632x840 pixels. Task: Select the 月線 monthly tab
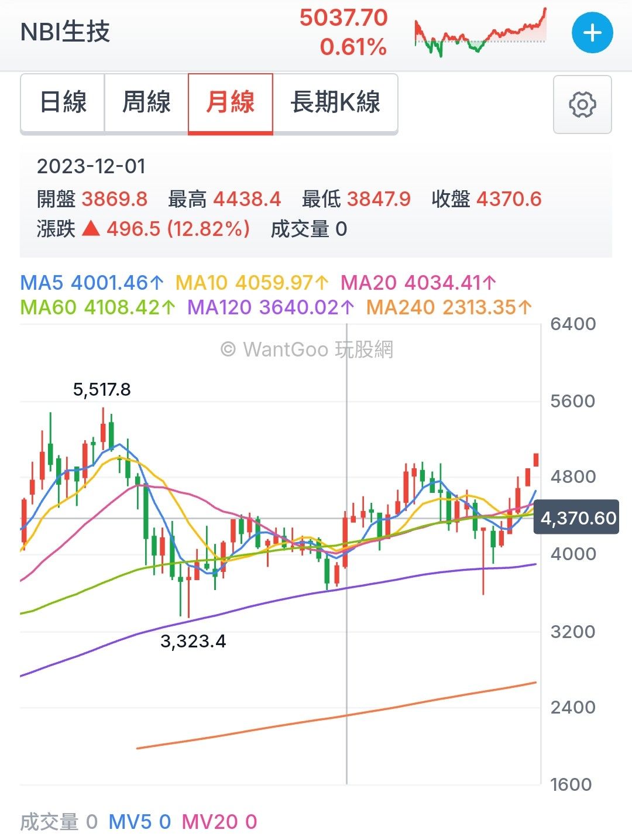tap(231, 103)
